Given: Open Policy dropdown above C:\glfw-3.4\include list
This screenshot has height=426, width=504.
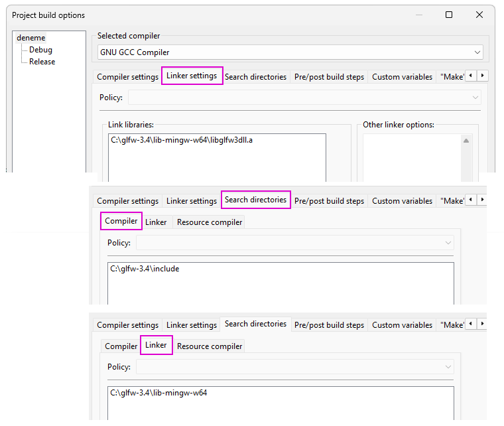Looking at the screenshot, I should point(294,243).
